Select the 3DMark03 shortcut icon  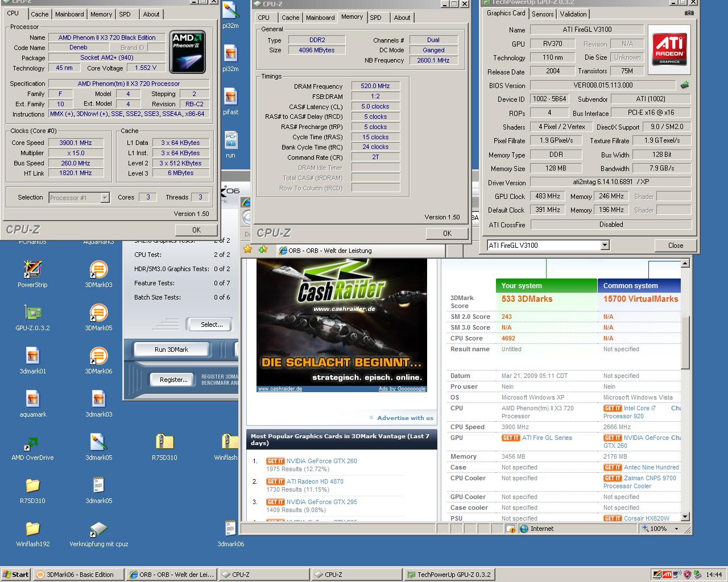[98, 269]
